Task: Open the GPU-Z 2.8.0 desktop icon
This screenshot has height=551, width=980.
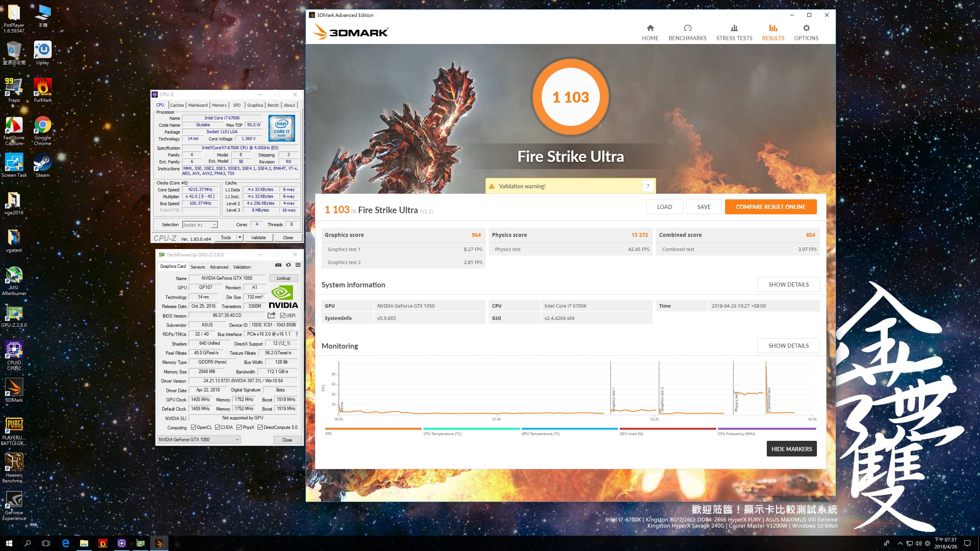Action: [x=14, y=316]
